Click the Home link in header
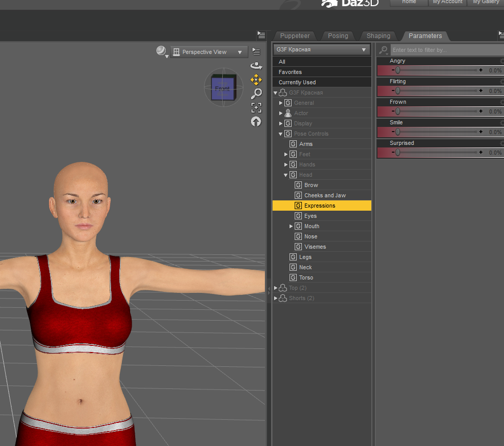 pos(409,2)
